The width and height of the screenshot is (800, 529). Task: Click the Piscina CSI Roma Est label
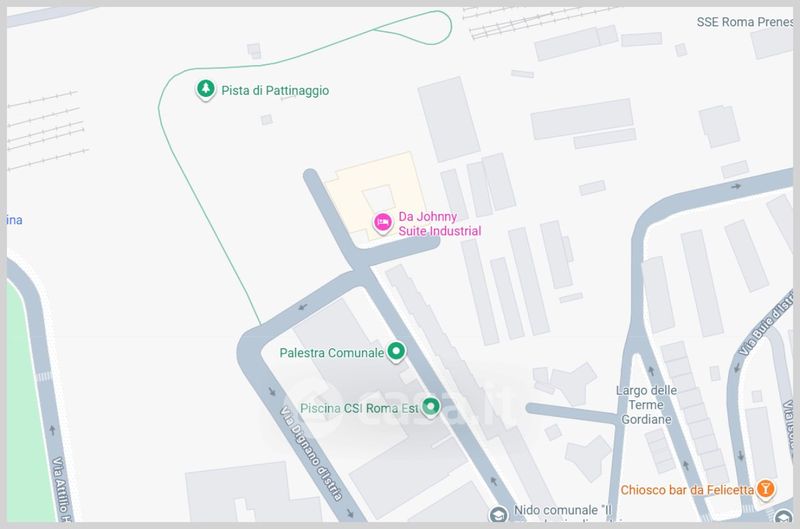(359, 408)
